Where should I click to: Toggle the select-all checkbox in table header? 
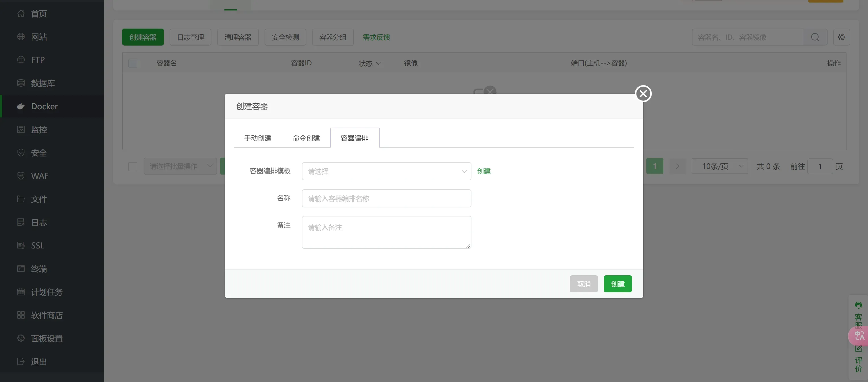pyautogui.click(x=133, y=63)
